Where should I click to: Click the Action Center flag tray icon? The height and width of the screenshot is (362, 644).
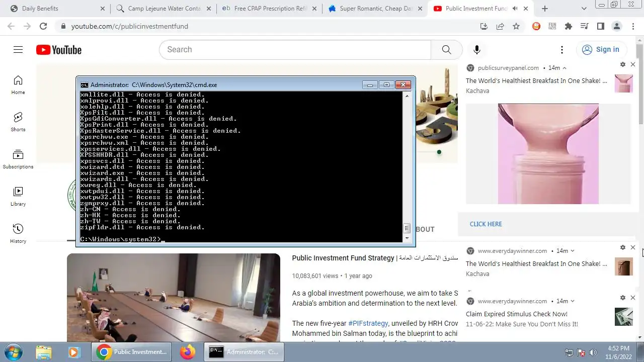(581, 352)
